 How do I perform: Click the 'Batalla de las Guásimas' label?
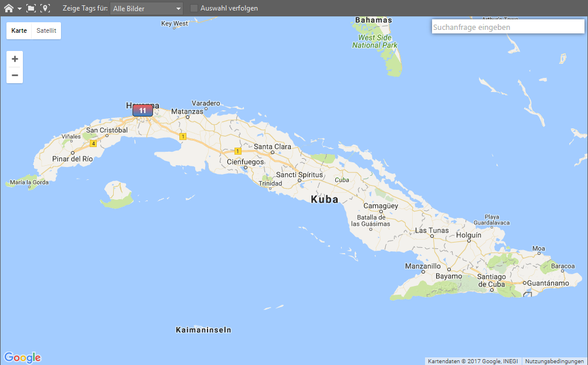coord(371,220)
